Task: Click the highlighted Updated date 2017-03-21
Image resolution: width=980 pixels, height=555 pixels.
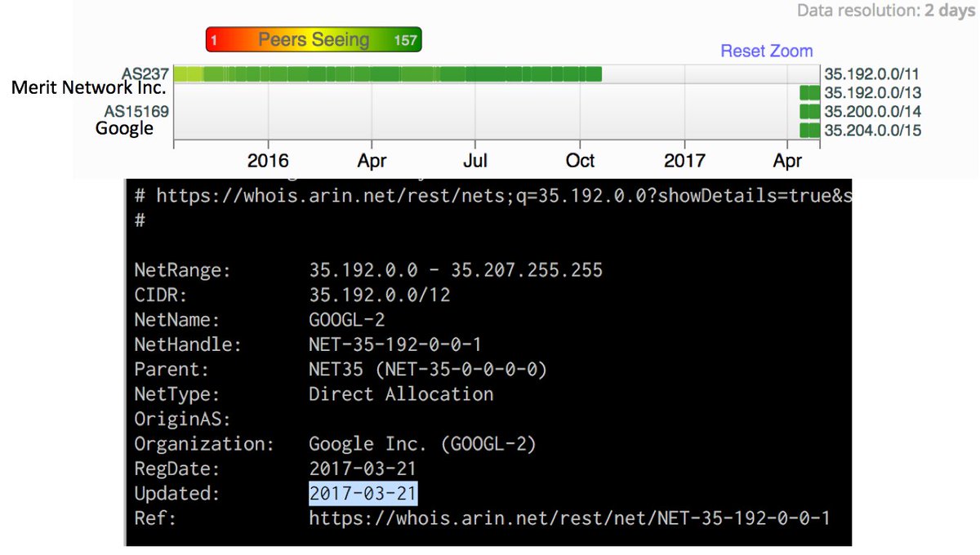Action: [363, 494]
